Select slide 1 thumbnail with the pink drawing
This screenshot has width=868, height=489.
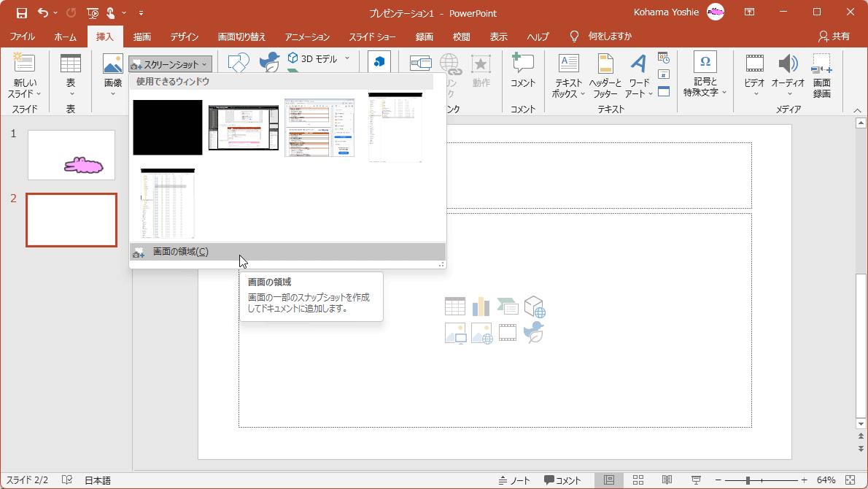[x=71, y=154]
